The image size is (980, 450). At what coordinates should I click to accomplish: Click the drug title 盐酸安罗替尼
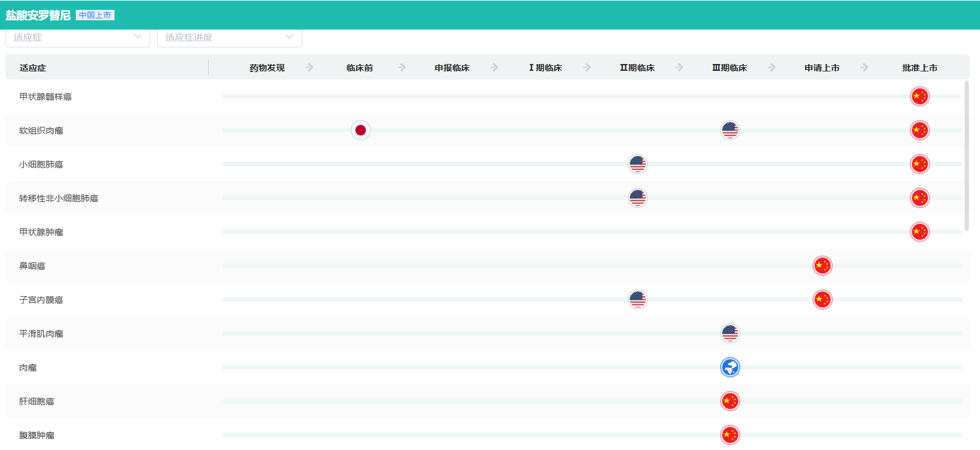(38, 15)
